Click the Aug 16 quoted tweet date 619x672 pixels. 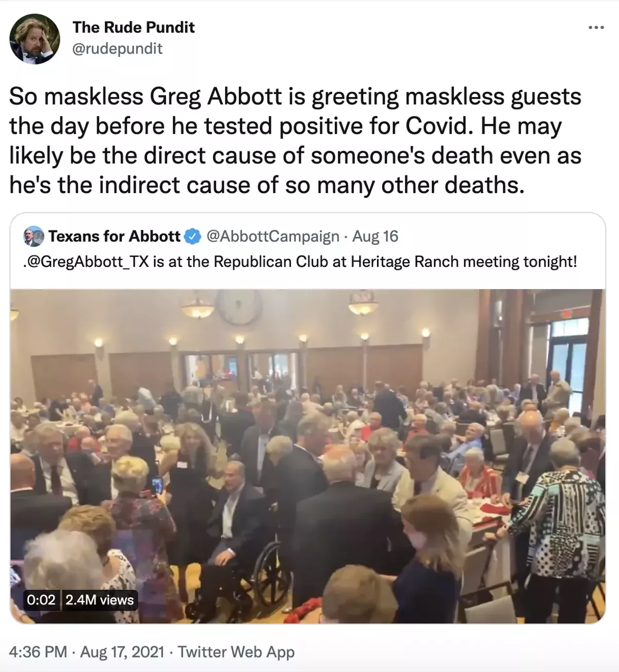tap(375, 236)
